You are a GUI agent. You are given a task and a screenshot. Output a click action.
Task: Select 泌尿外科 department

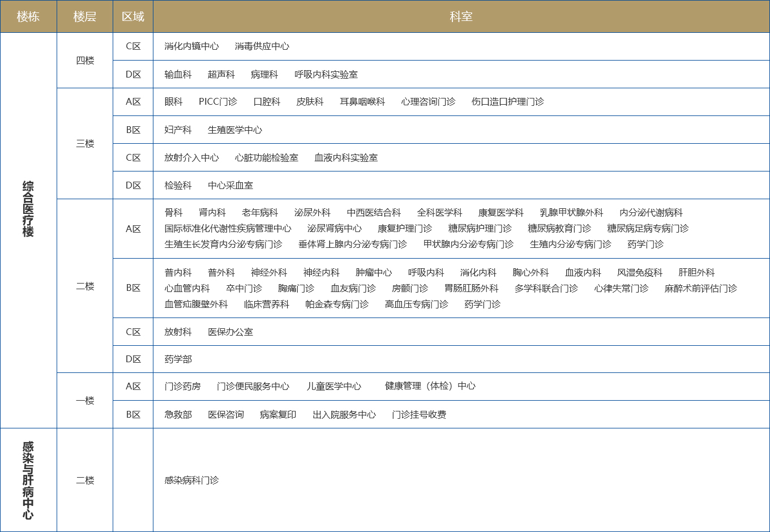313,213
